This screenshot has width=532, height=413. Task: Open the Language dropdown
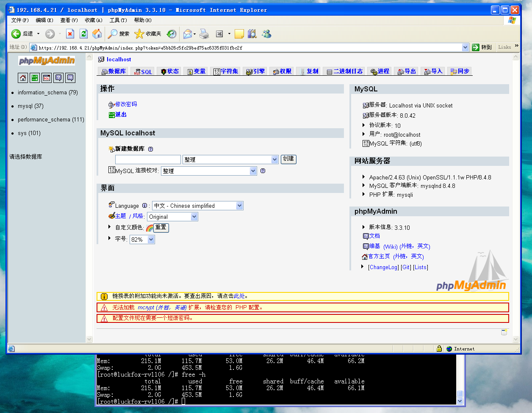198,206
